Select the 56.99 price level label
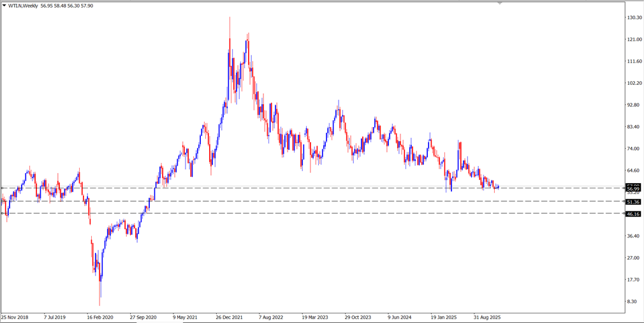 (x=633, y=189)
